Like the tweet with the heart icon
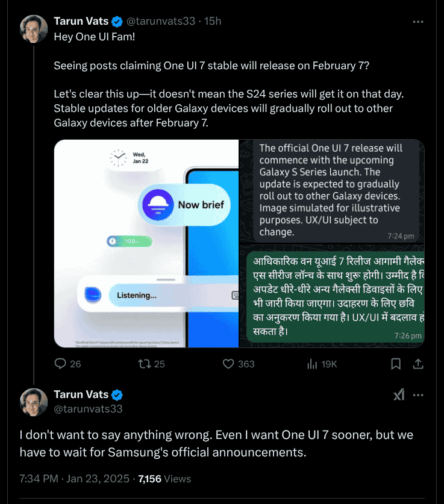This screenshot has width=444, height=504. pos(228,364)
